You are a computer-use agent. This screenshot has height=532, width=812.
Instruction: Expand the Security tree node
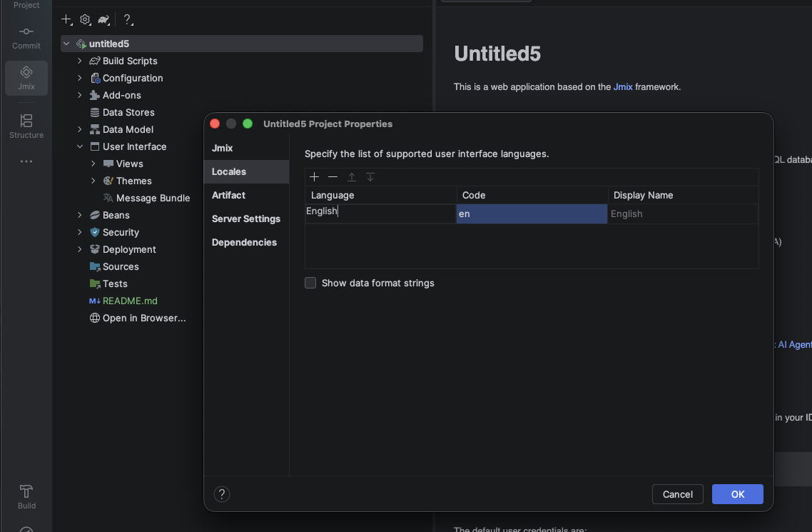click(80, 232)
